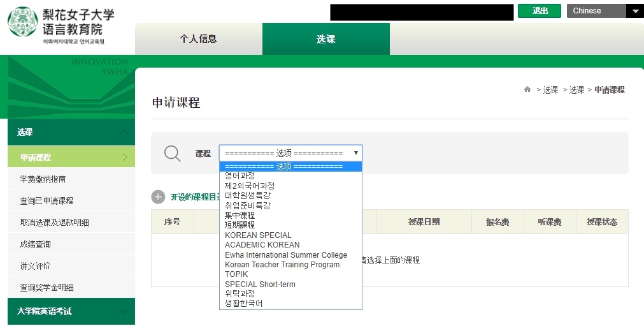Select 集中课程 option
The image size is (644, 333).
coord(290,216)
